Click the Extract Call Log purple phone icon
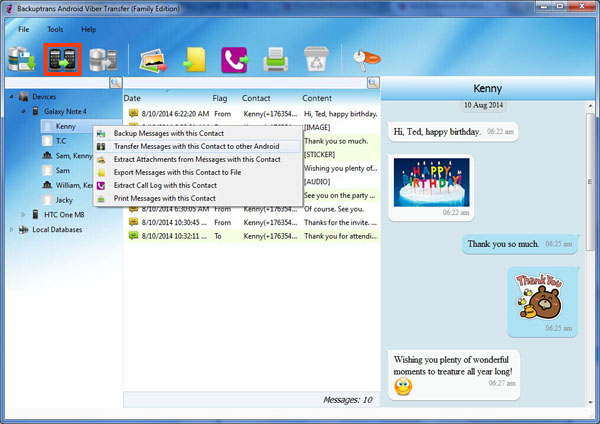 tap(235, 60)
